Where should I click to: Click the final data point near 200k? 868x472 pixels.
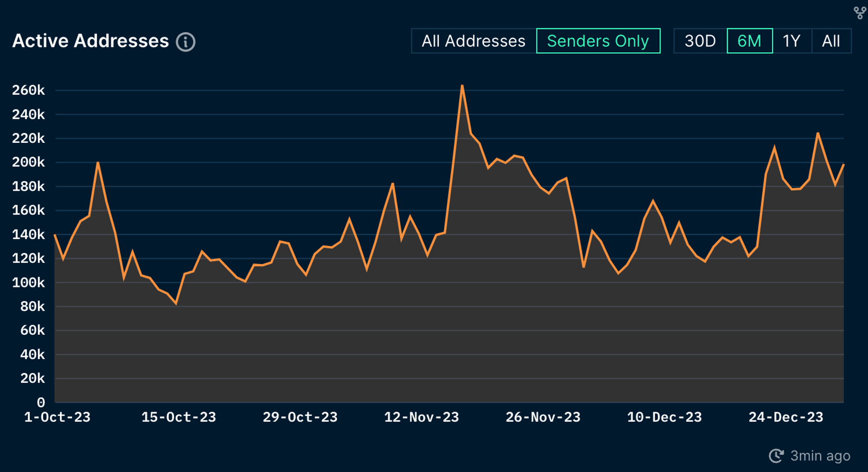pyautogui.click(x=843, y=165)
